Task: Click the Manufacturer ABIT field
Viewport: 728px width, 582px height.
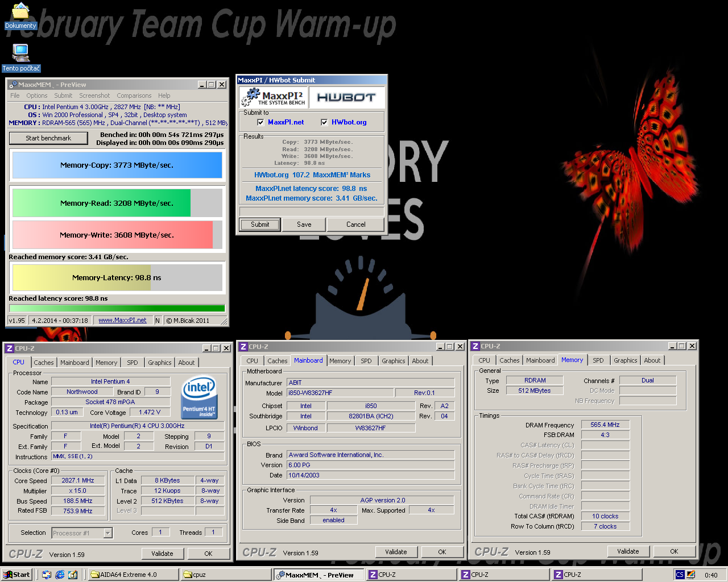Action: pyautogui.click(x=370, y=383)
